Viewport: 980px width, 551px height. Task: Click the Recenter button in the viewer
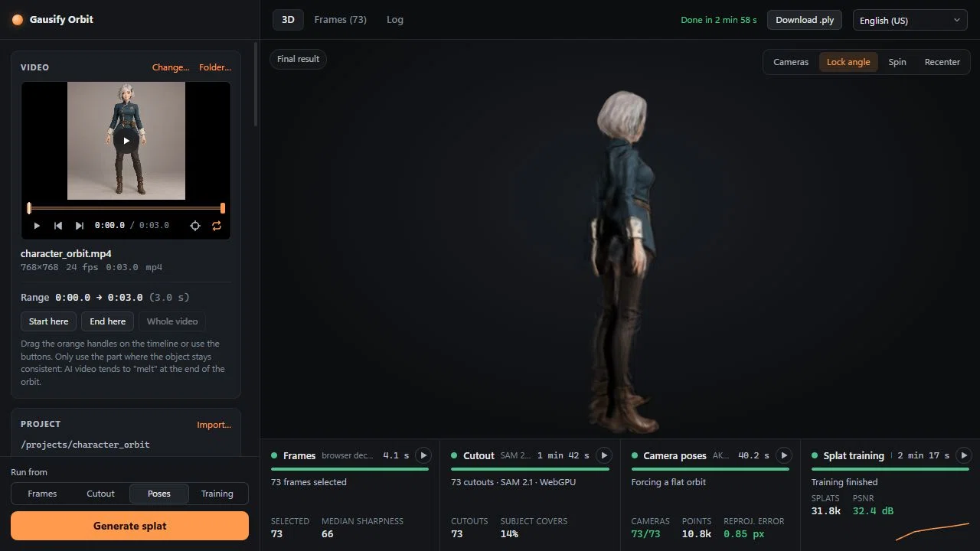(x=942, y=62)
